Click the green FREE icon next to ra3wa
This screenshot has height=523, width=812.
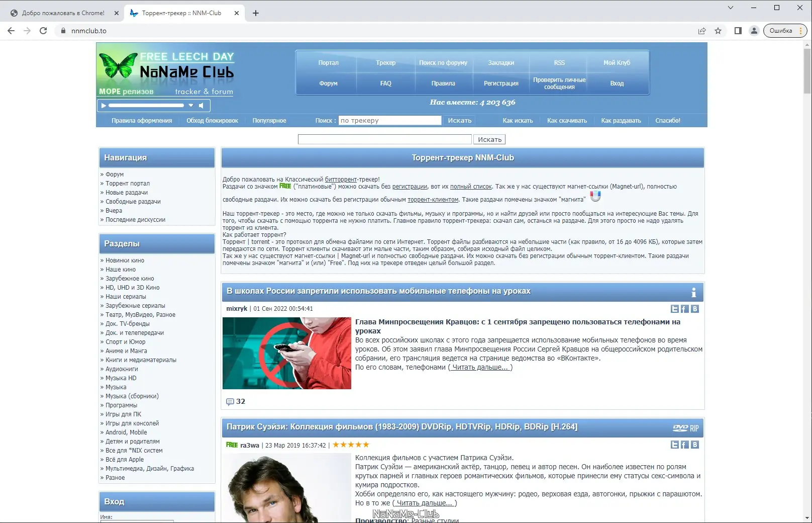231,445
